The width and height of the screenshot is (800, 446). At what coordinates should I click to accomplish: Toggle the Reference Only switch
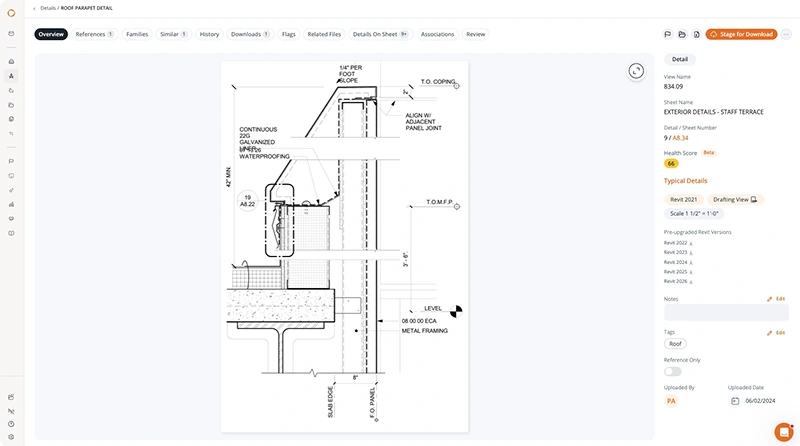click(672, 371)
